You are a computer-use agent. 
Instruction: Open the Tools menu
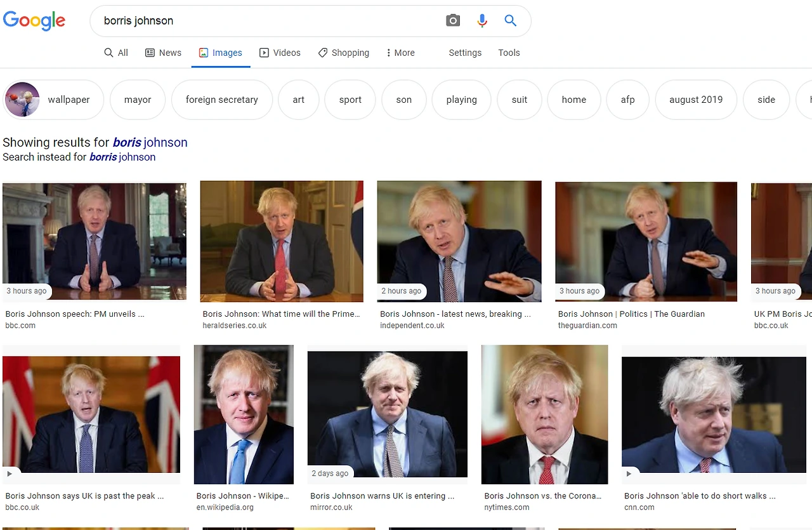tap(509, 53)
